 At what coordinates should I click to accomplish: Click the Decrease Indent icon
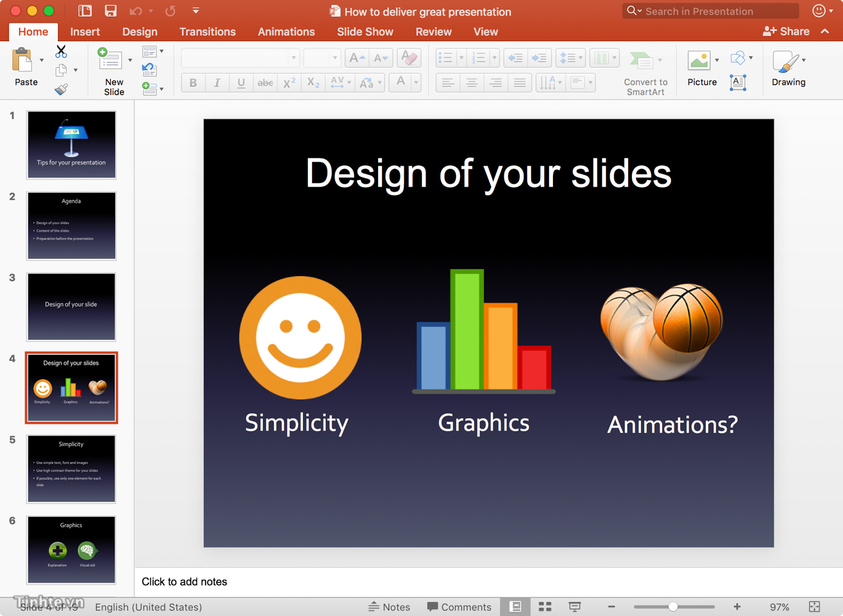(515, 58)
